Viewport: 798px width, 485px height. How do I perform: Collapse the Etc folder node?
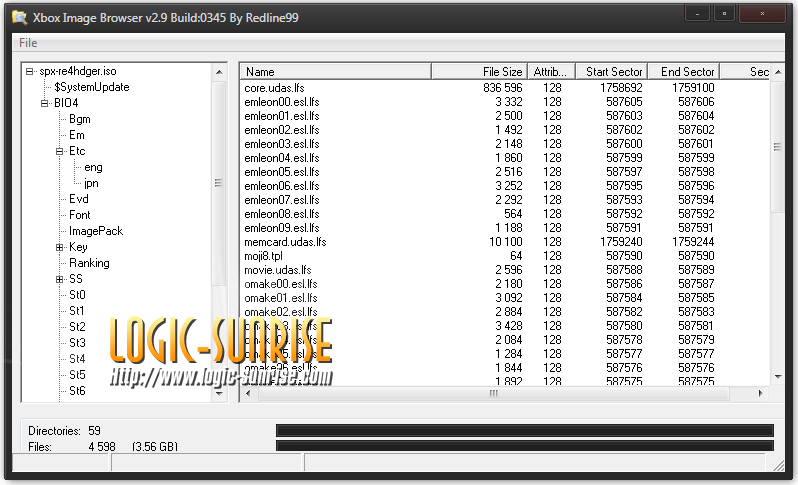pos(60,151)
